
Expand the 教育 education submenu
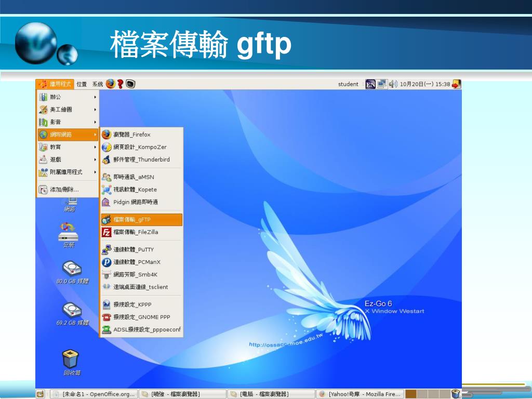[x=68, y=147]
